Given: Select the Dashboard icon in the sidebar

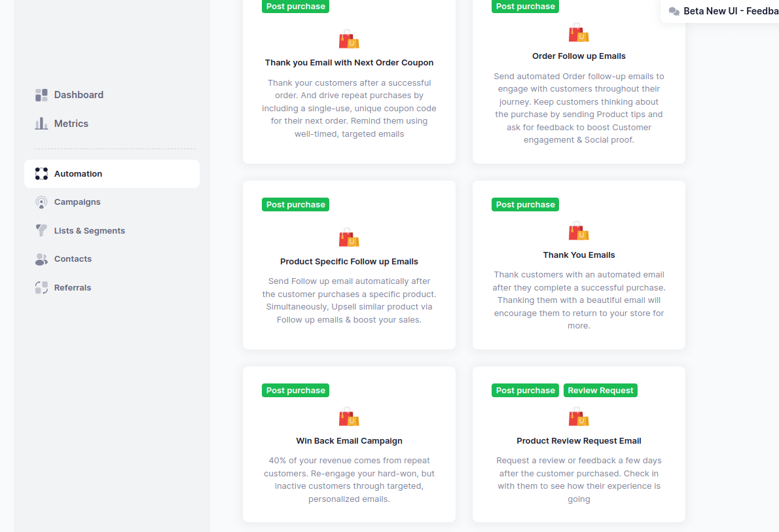Looking at the screenshot, I should pyautogui.click(x=41, y=94).
